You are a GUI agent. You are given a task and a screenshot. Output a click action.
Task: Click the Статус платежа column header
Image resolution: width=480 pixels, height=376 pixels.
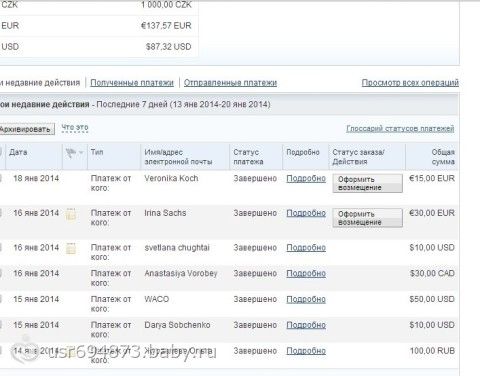click(248, 157)
